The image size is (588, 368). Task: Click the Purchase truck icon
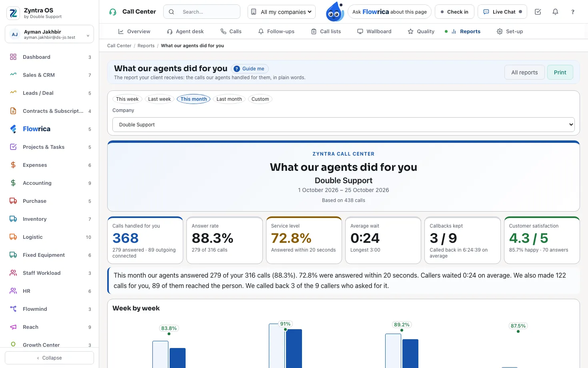13,201
